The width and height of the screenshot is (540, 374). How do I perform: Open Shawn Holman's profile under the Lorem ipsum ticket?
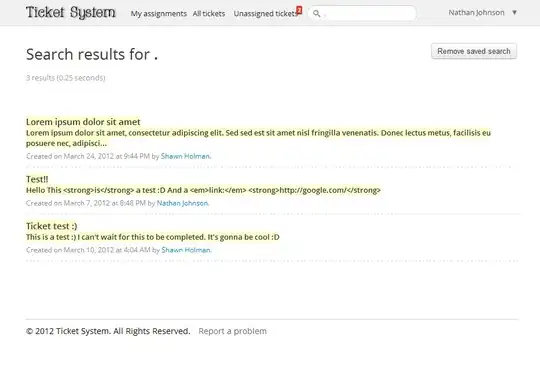tap(186, 156)
